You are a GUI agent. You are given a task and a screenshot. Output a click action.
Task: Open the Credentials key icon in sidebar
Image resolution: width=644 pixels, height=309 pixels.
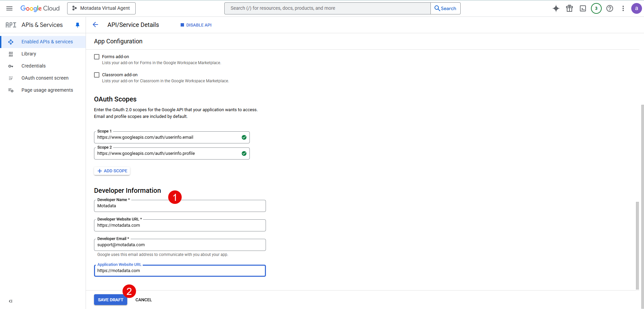click(x=11, y=66)
